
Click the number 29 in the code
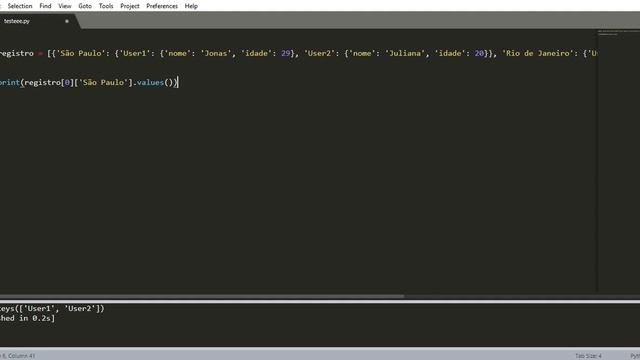(x=285, y=53)
